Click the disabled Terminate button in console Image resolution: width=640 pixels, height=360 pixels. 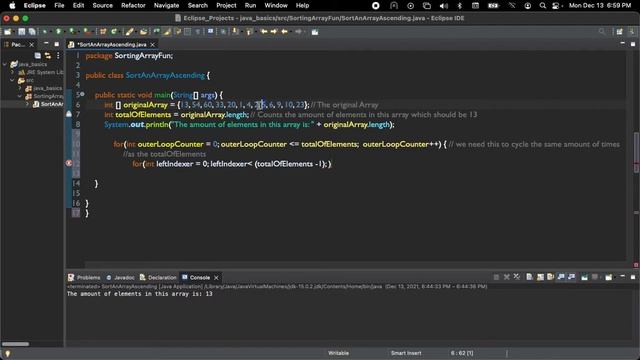pyautogui.click(x=496, y=277)
